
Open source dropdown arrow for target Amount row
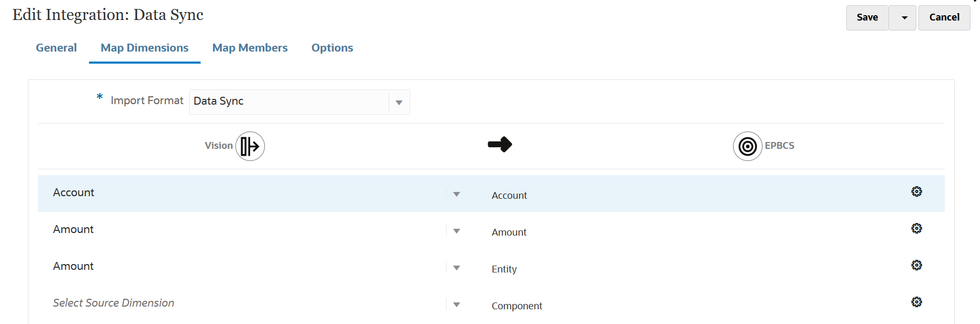(x=457, y=231)
